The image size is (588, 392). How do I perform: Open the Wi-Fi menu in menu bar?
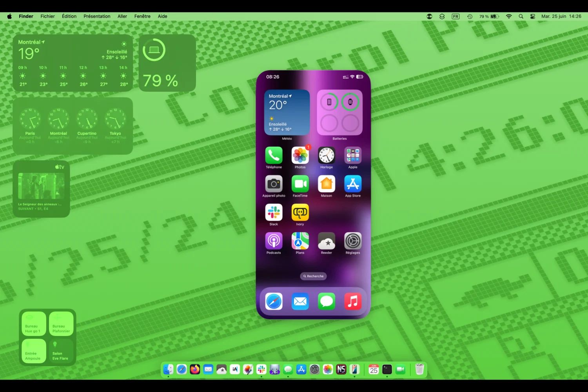click(509, 16)
